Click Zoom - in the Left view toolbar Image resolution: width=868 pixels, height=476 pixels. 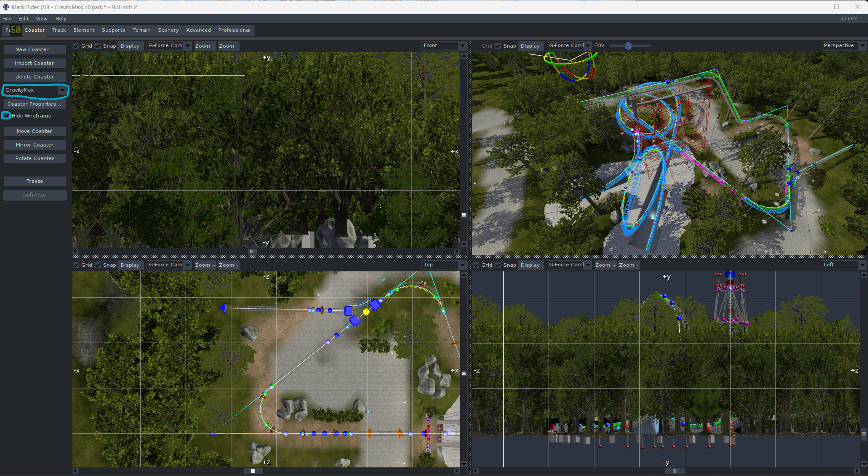point(628,265)
